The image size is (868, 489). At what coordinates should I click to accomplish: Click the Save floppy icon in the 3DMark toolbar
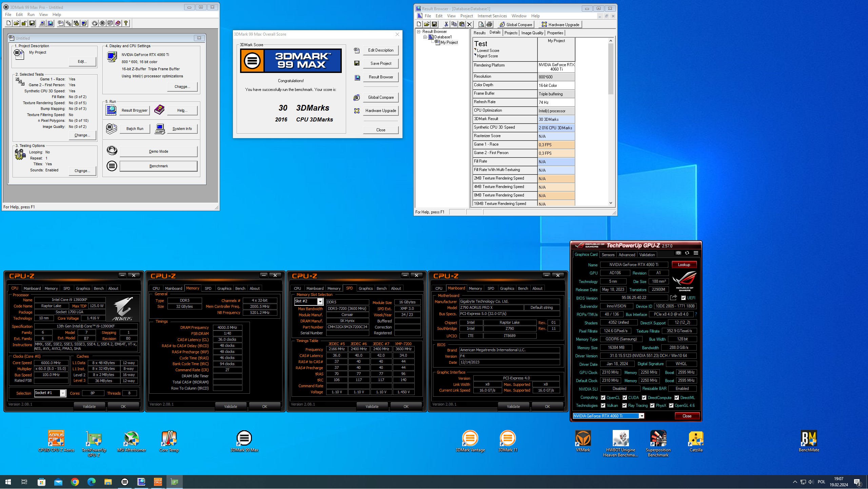[32, 23]
